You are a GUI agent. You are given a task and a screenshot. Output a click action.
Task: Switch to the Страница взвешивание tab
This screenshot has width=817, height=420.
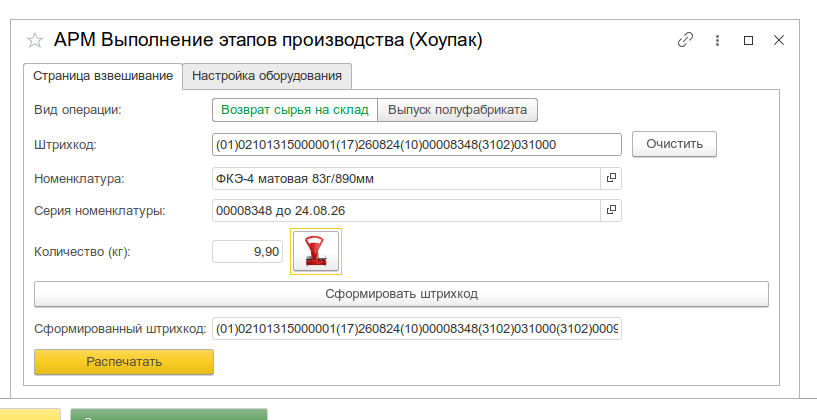[x=103, y=76]
